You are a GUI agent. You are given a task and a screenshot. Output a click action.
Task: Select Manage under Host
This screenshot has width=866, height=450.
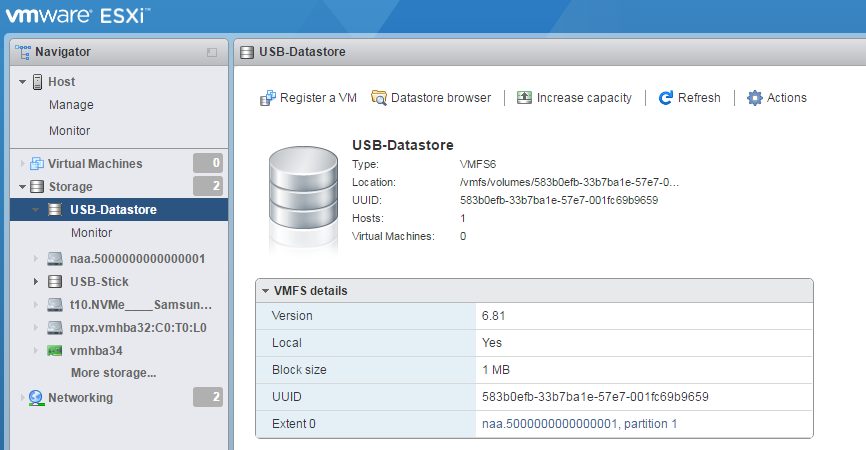[71, 105]
